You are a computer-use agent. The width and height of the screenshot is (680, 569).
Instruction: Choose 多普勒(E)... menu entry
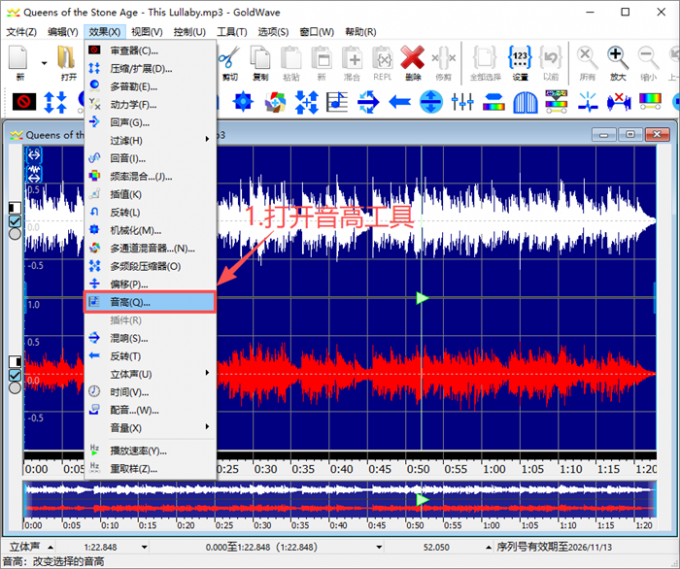150,87
